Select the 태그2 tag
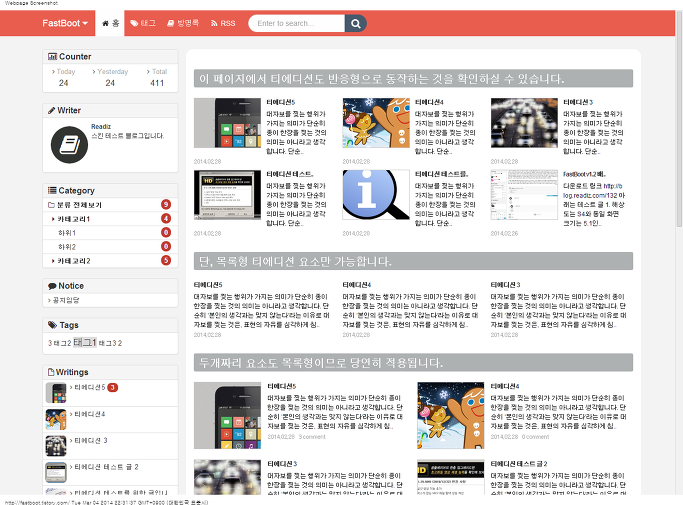This screenshot has height=505, width=683. (62, 343)
